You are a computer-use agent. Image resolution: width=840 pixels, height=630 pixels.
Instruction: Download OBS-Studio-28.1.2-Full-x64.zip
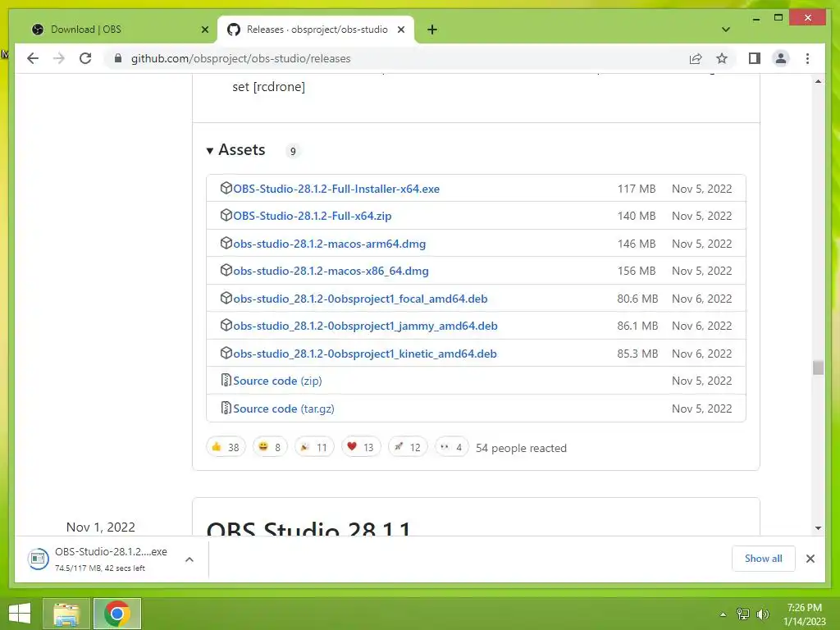click(x=312, y=216)
